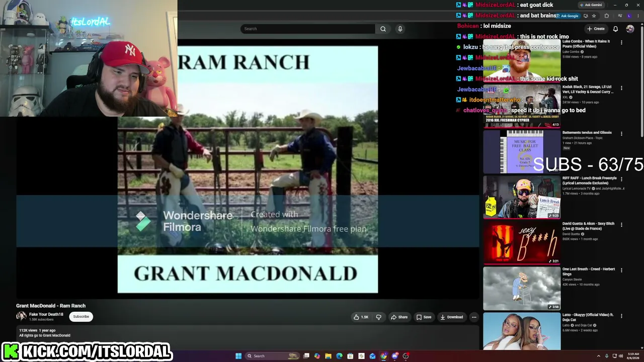Screen dimensions: 644x362
Task: Open the Fake Your Death18 channel link
Action: coord(46,315)
